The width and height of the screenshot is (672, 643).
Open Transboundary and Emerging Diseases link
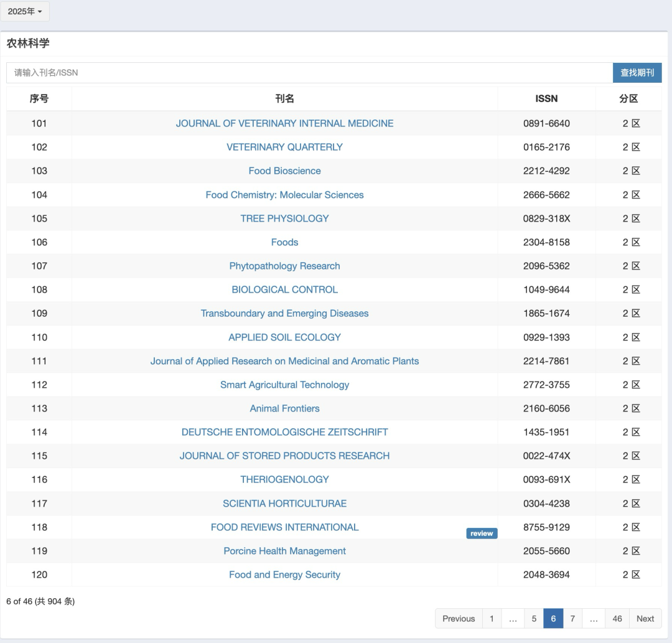pyautogui.click(x=284, y=313)
